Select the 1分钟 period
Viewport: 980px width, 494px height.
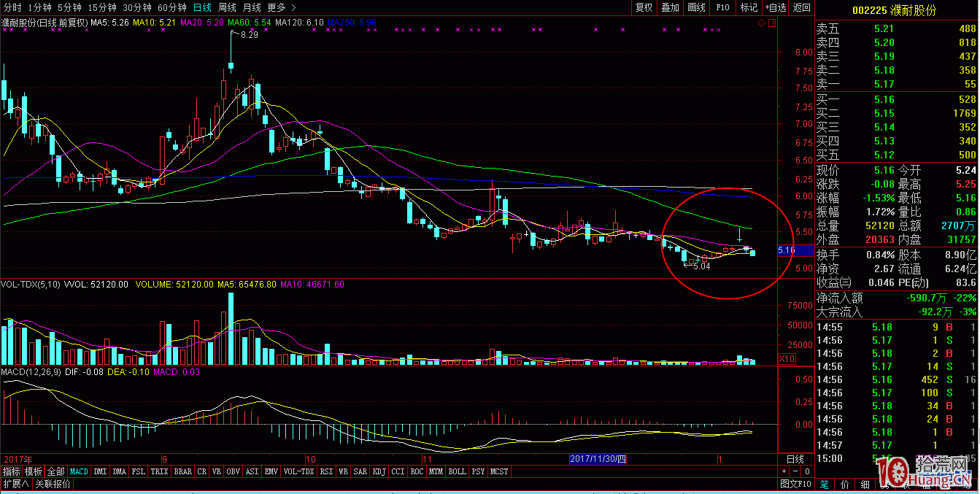tap(39, 7)
